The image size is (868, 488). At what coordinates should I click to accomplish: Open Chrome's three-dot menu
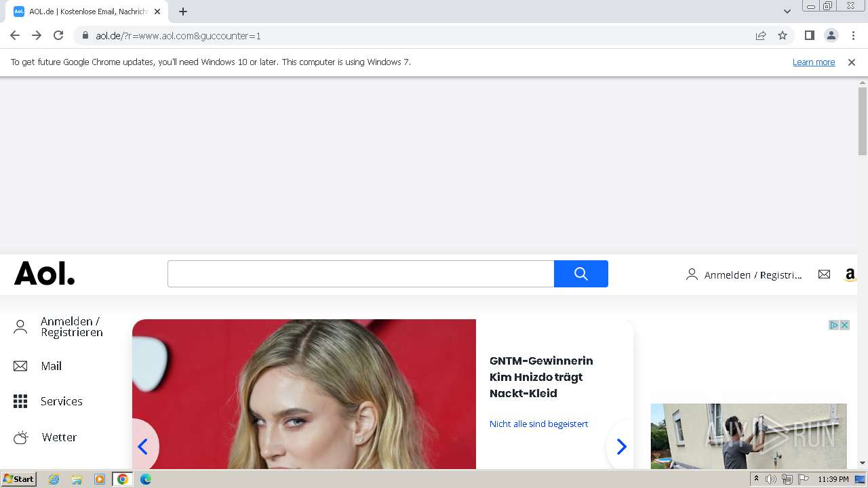click(x=853, y=35)
